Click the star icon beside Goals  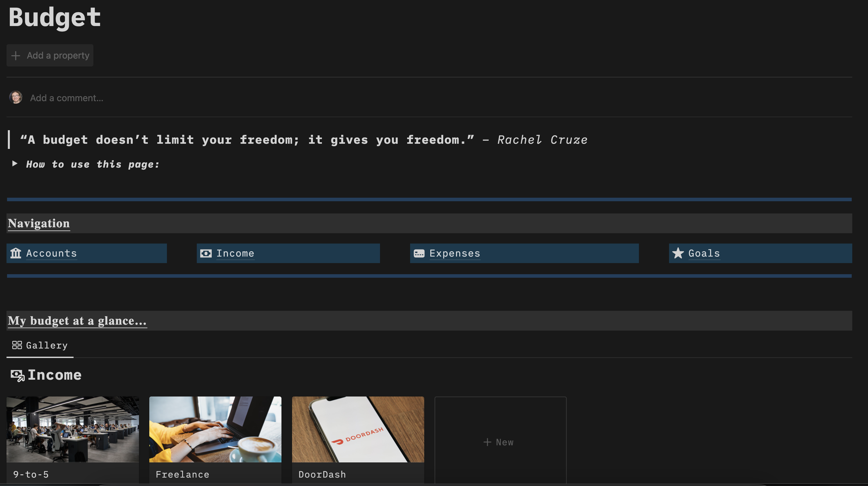coord(678,253)
